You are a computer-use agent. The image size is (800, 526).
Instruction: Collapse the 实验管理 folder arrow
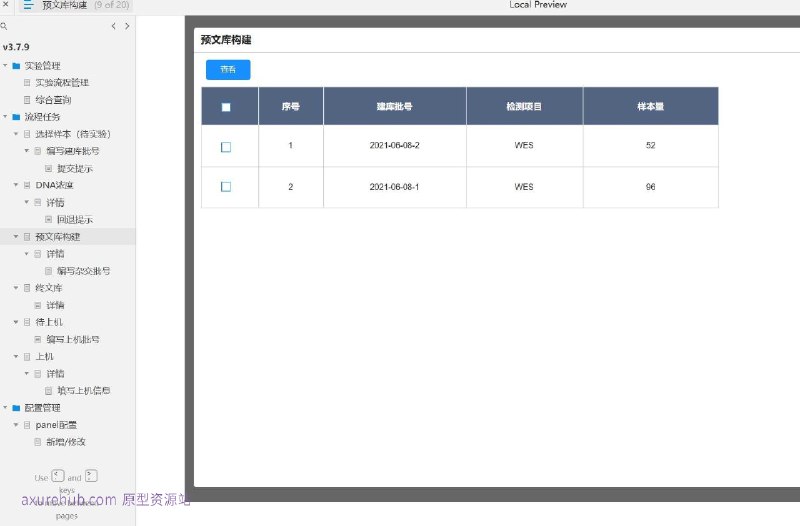pyautogui.click(x=5, y=66)
